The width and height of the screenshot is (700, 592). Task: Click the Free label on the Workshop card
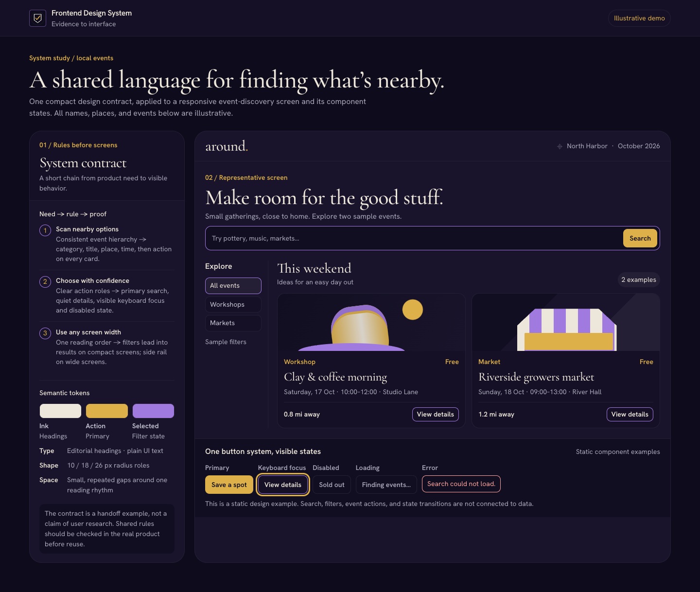(x=452, y=362)
